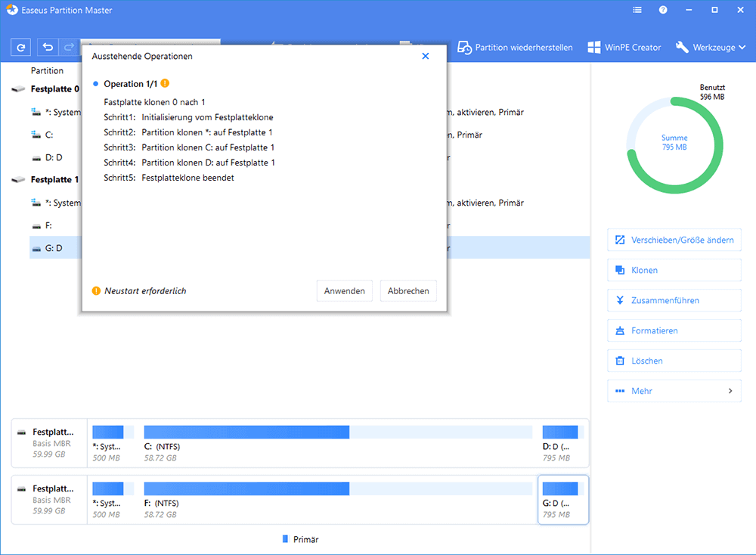Click Schritt2 Partition klonen *: line
The height and width of the screenshot is (555, 756).
188,132
